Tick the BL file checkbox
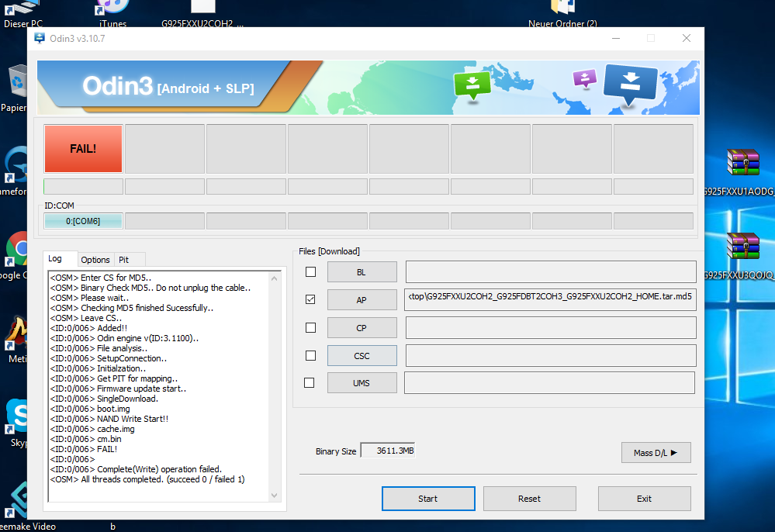 pos(310,271)
